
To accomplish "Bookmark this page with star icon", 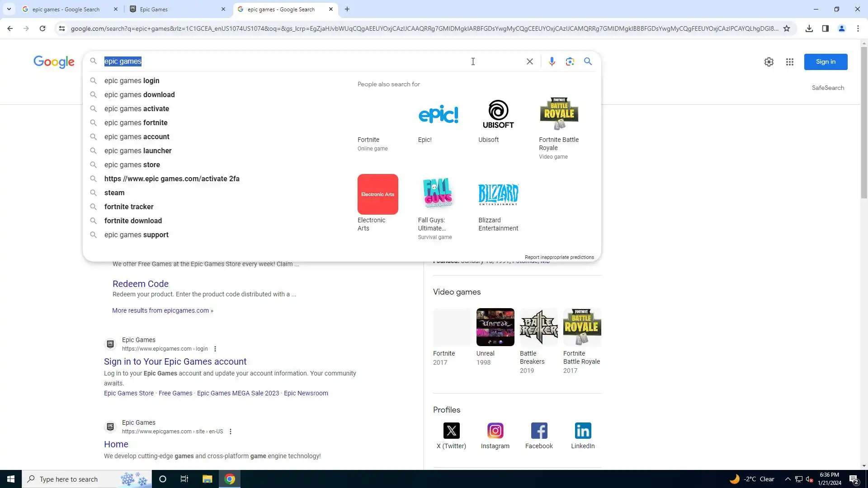I will (787, 28).
